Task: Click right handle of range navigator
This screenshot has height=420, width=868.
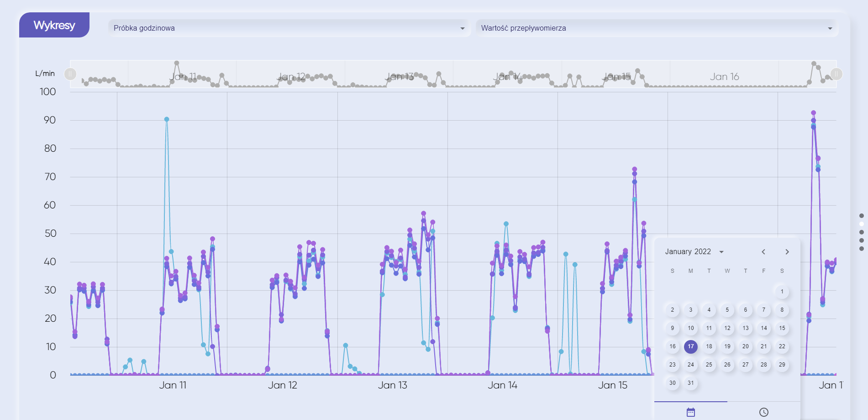Action: tap(836, 74)
